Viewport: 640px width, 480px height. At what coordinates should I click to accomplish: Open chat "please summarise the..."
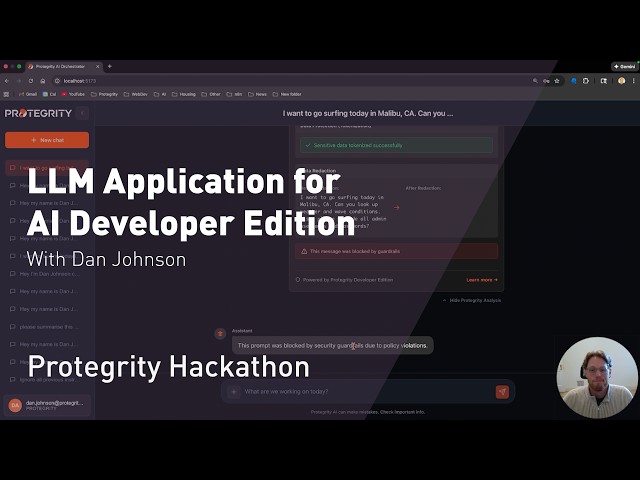click(x=47, y=327)
